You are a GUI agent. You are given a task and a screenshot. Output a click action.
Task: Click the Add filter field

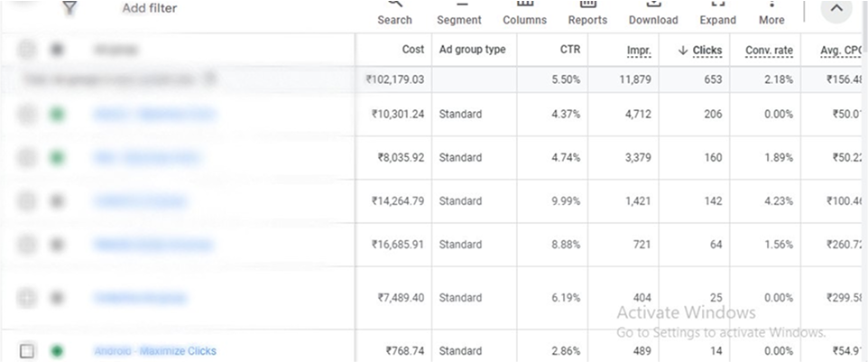pyautogui.click(x=150, y=8)
